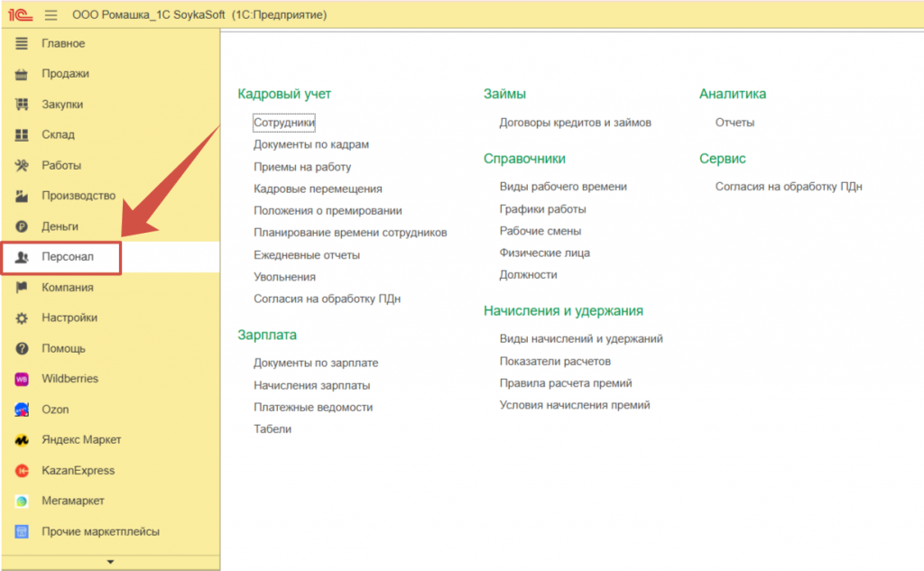The image size is (924, 571).
Task: Click the warehouse grid icon beside Склад
Action: [23, 135]
